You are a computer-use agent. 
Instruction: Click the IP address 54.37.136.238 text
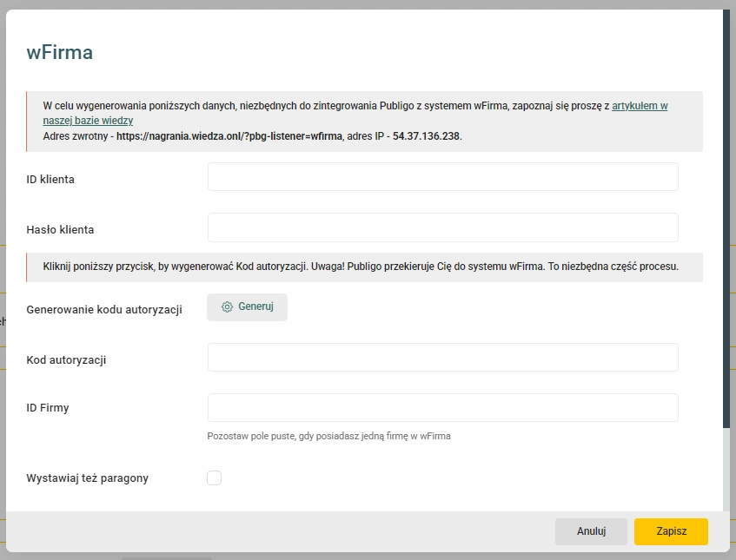tap(426, 136)
